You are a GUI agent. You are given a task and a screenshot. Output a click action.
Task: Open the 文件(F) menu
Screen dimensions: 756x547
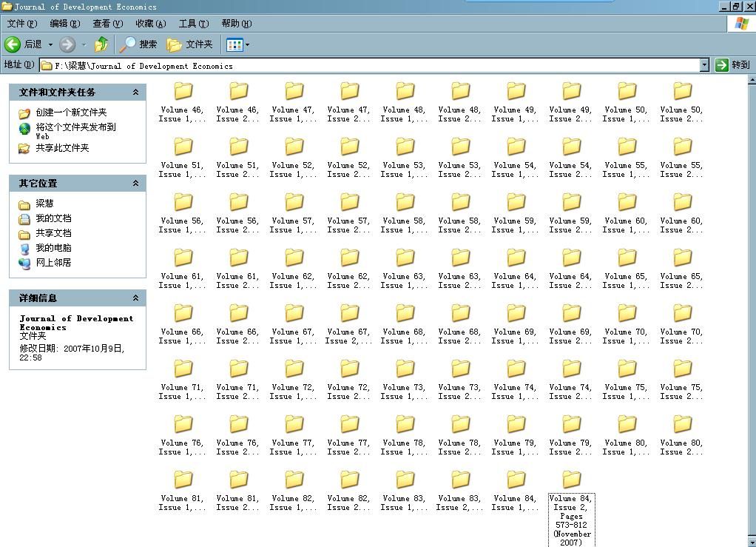(21, 24)
